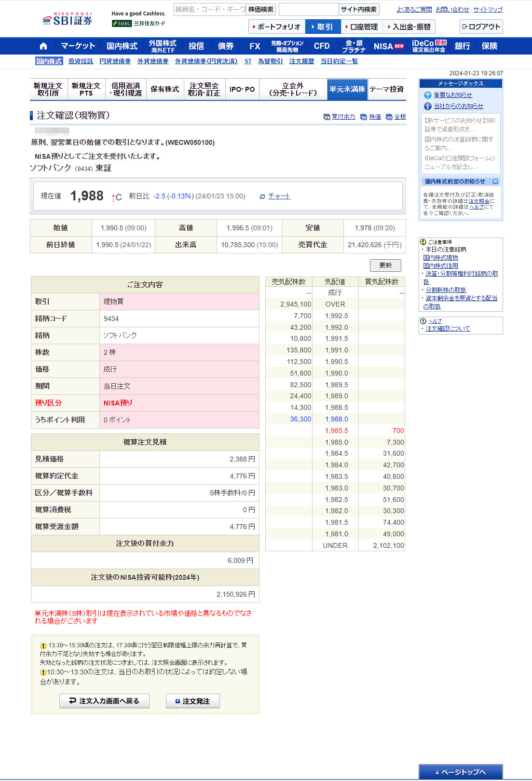The image size is (532, 781).
Task: Open 当社からのお知らせ in the message box
Action: coord(458,106)
